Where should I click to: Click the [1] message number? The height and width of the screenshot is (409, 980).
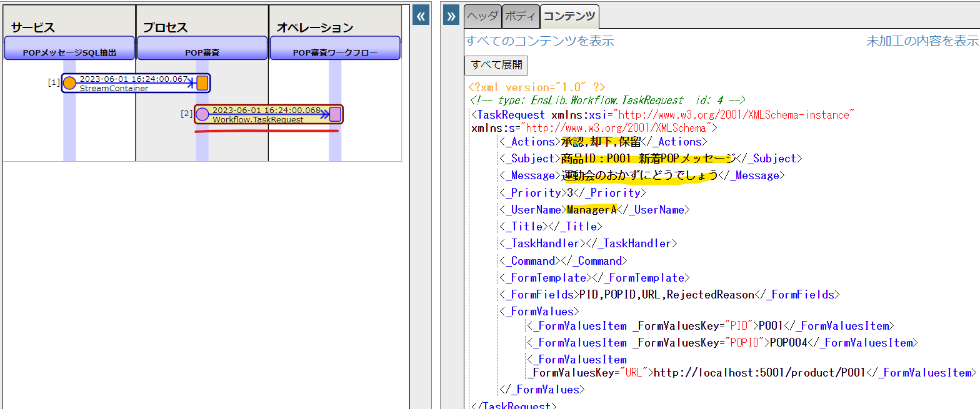[54, 82]
